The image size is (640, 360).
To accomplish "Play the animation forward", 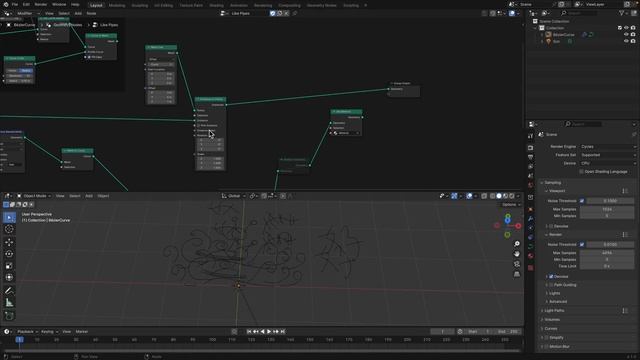I will pos(269,331).
